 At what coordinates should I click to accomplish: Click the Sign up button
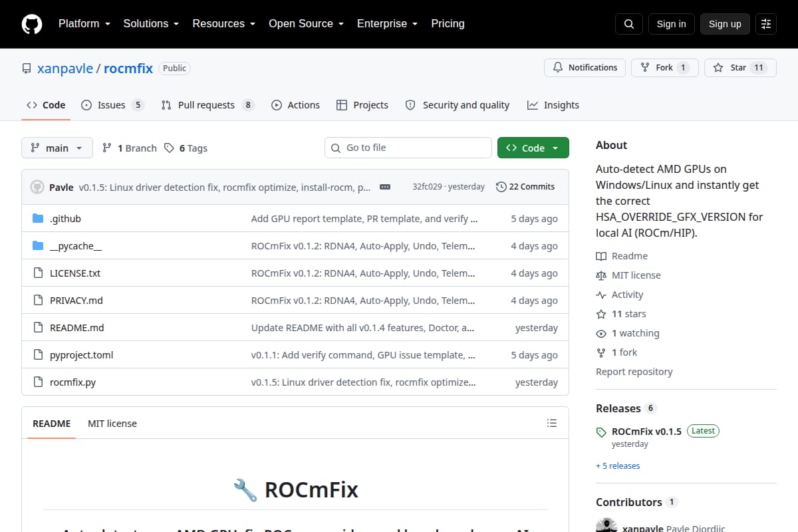(x=725, y=24)
